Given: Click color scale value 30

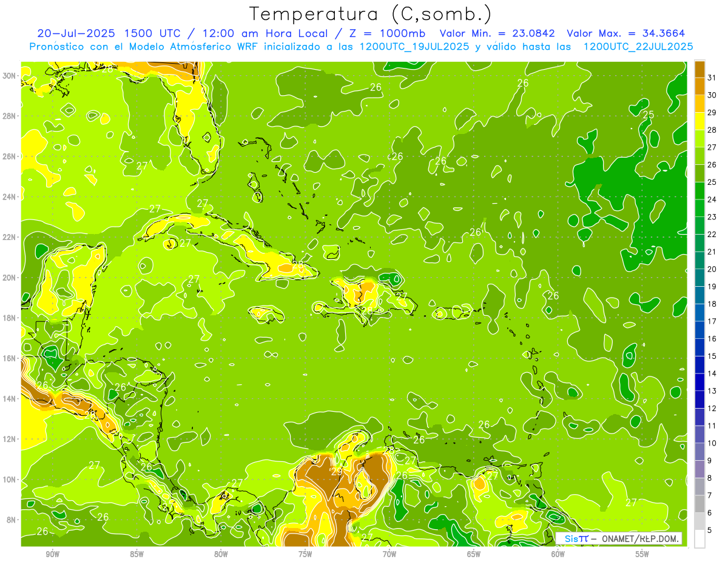Looking at the screenshot, I should 712,95.
